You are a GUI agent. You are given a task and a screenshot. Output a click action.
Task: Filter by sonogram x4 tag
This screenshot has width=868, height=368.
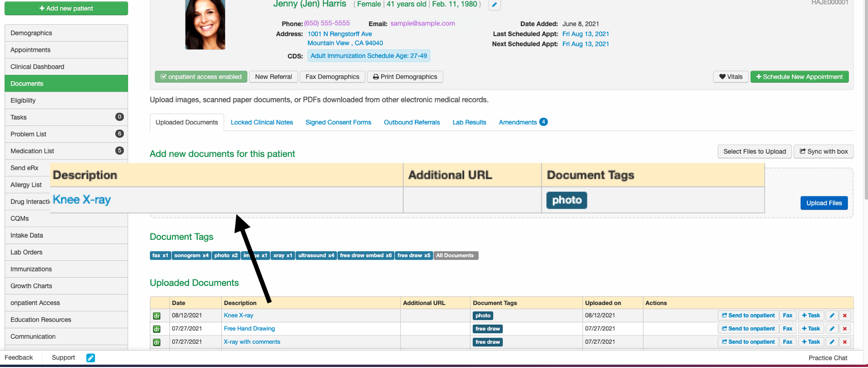tap(191, 256)
